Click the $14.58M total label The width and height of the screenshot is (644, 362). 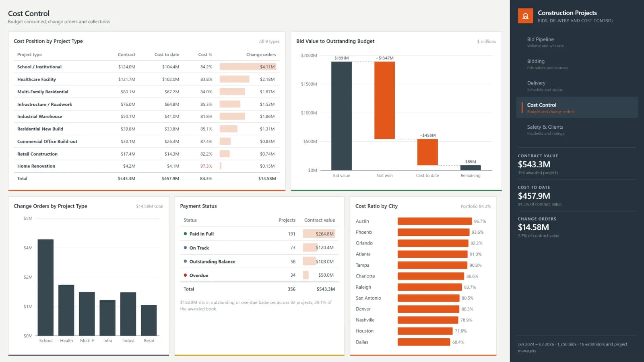click(150, 206)
